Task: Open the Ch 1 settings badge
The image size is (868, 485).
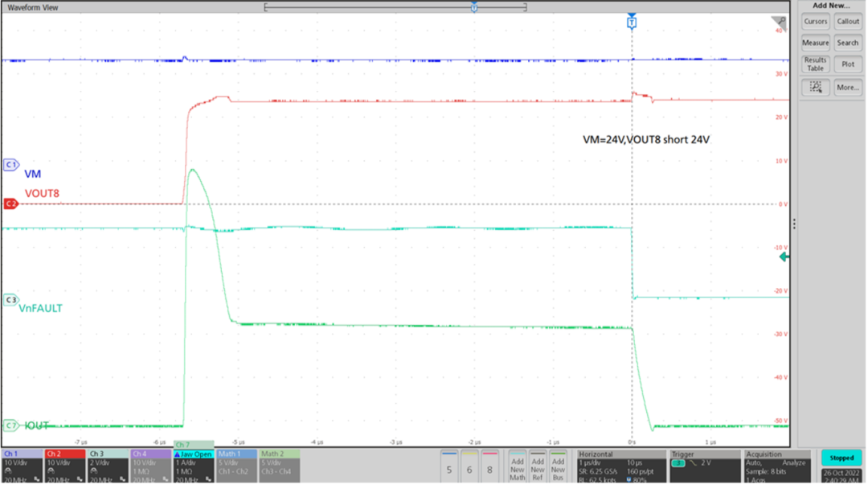Action: (x=23, y=467)
